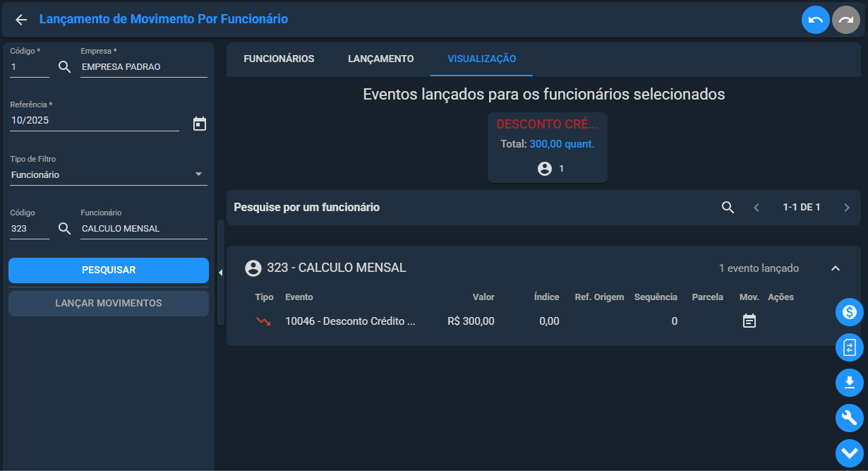Click the DESCONTO CRÉ... event card
The image size is (868, 471).
point(548,148)
